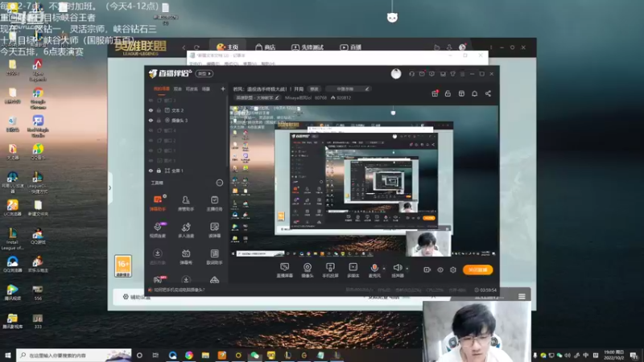Open the 横屏 mode dropdown beside logo

(x=204, y=74)
